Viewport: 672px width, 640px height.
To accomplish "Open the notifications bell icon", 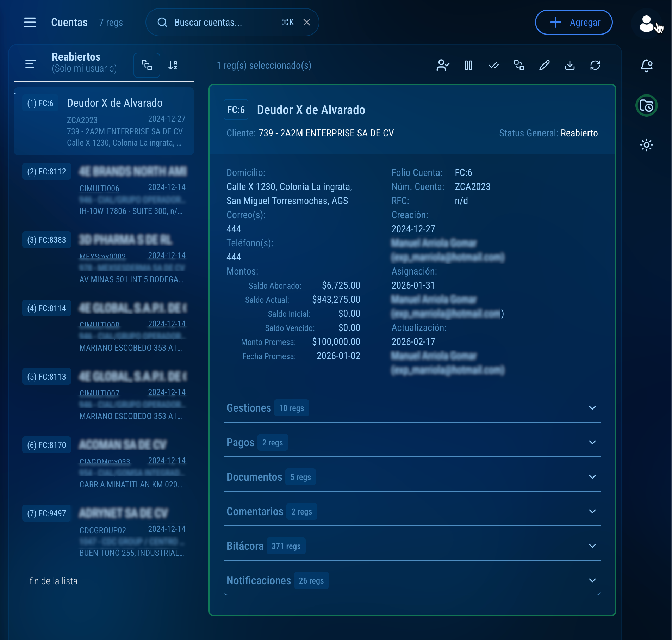I will [x=646, y=65].
